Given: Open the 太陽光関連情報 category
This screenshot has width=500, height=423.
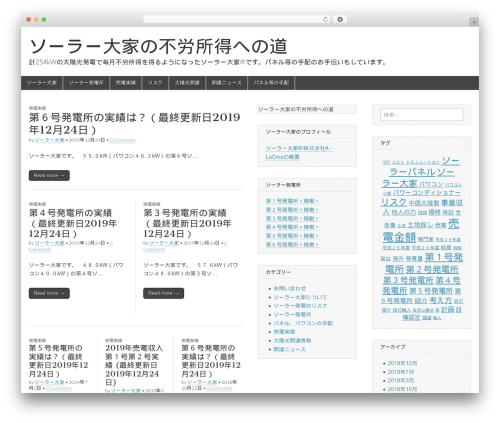Looking at the screenshot, I should [292, 340].
